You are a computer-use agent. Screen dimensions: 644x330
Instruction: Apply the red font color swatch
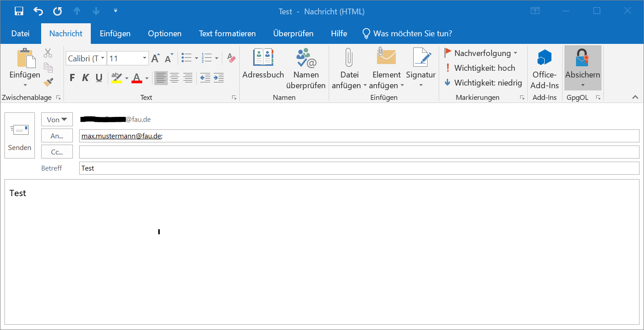tap(137, 78)
